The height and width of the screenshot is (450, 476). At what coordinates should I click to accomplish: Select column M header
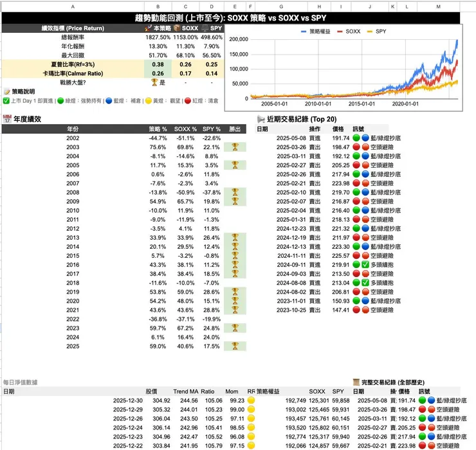(438, 6)
